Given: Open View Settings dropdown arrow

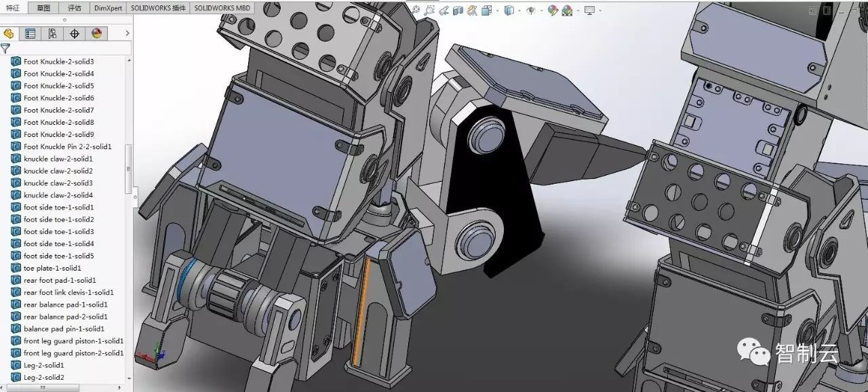Looking at the screenshot, I should click(x=600, y=11).
